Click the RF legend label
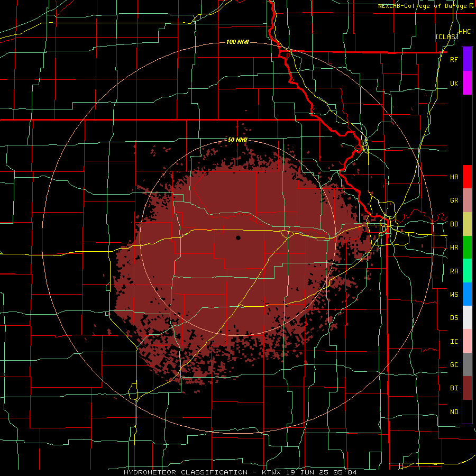Image resolution: width=476 pixels, height=476 pixels. 454,59
